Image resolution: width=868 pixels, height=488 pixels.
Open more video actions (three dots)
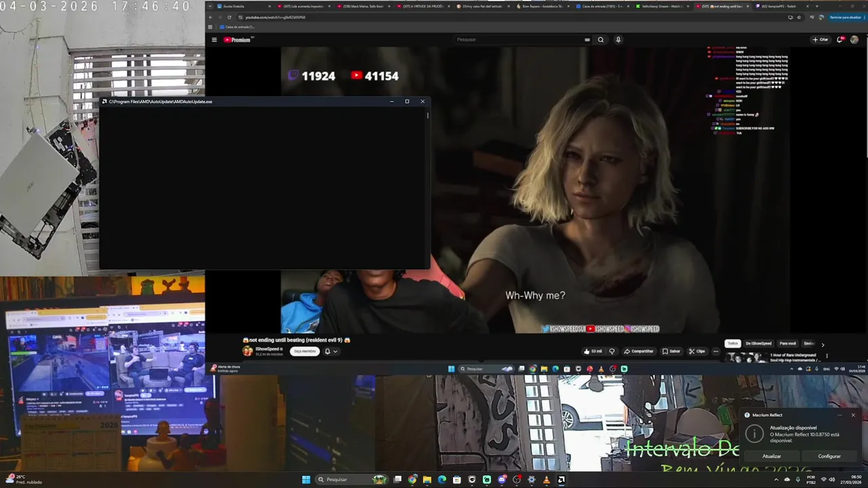pos(715,351)
